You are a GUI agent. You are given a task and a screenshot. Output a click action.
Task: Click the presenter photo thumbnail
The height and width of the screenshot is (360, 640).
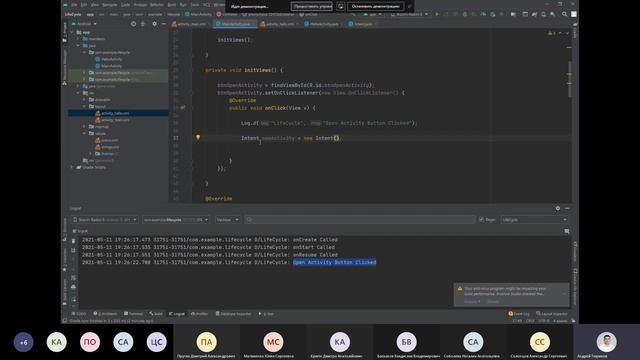point(606,342)
